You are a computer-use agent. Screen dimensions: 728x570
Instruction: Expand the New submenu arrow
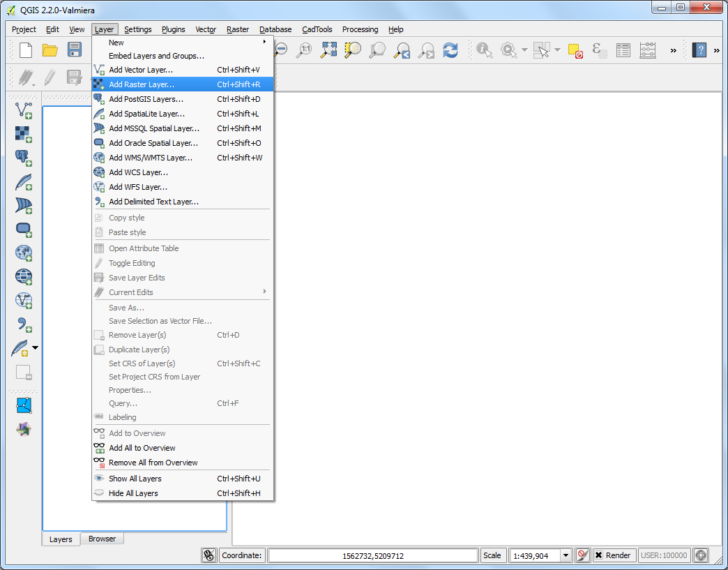265,42
